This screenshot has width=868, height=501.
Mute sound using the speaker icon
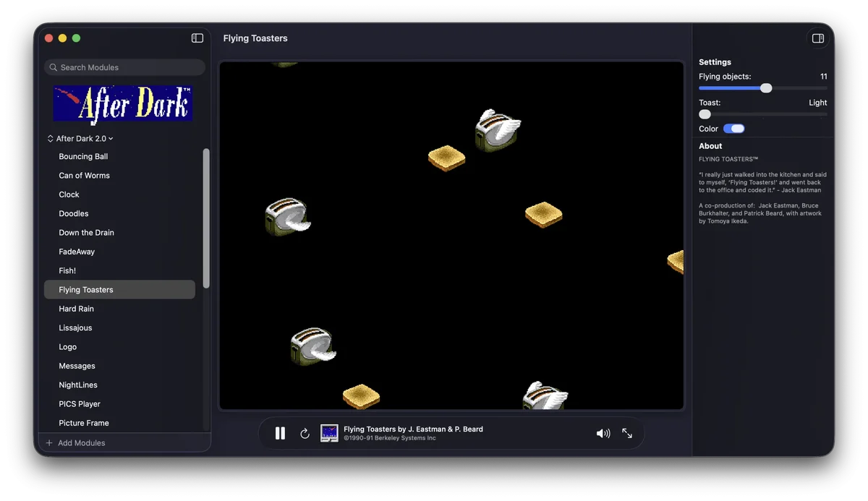[x=603, y=433]
